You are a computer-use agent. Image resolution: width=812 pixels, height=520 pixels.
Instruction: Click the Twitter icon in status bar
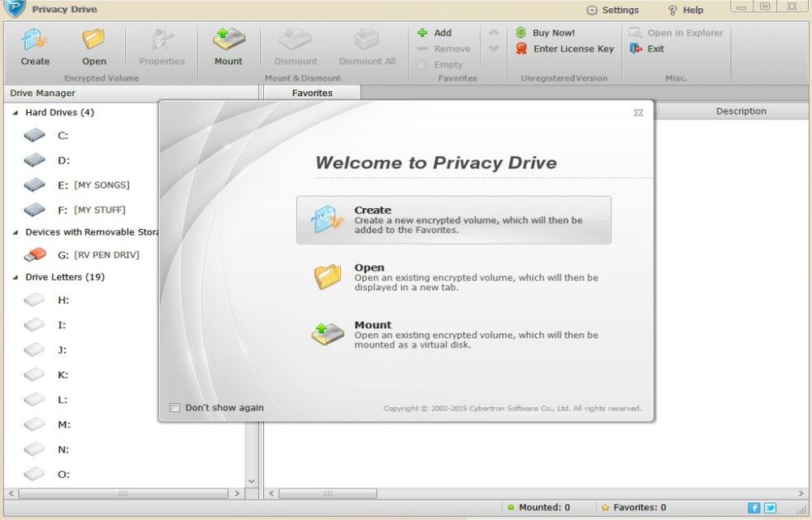click(x=770, y=508)
